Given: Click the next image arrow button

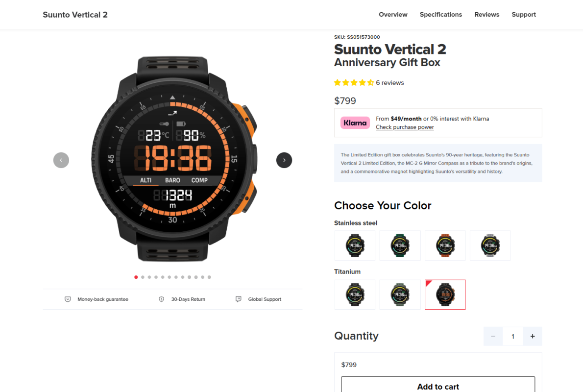Looking at the screenshot, I should pyautogui.click(x=284, y=160).
